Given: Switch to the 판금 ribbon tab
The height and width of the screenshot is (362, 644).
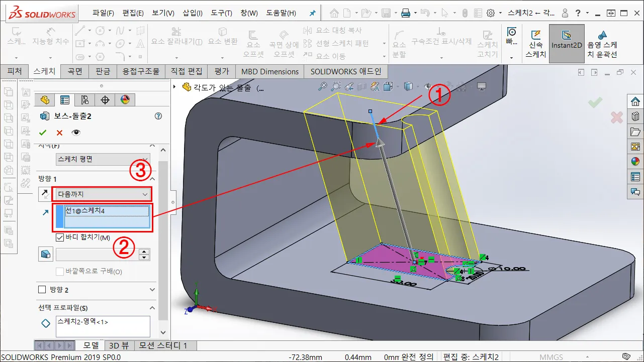Looking at the screenshot, I should 103,71.
